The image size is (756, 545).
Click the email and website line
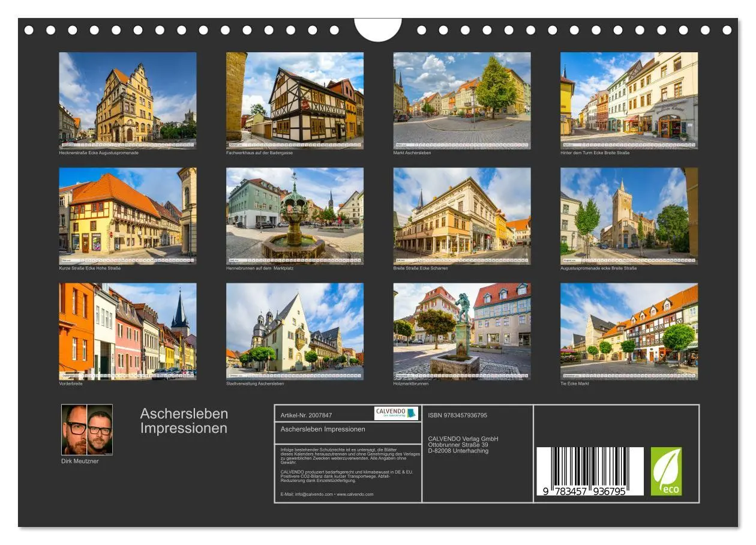327,495
